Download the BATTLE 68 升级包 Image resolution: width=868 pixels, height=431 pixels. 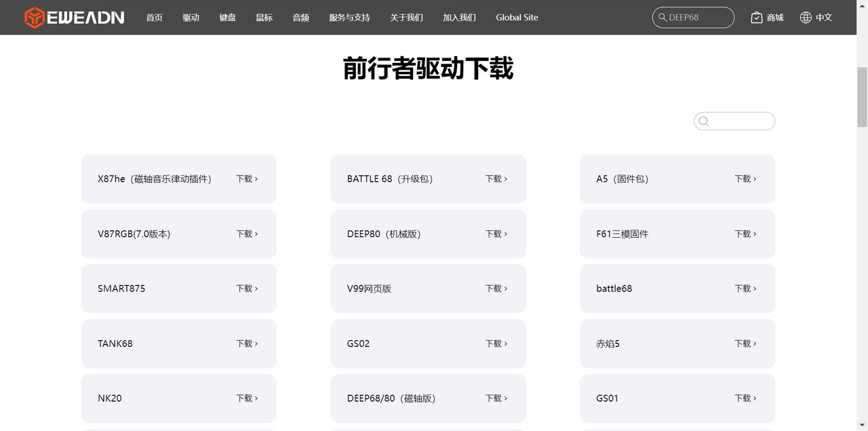click(496, 178)
